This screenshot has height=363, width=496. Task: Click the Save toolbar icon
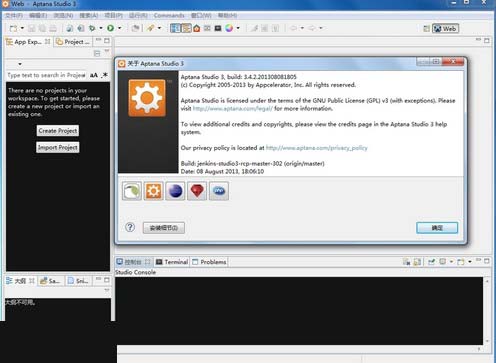coord(32,28)
